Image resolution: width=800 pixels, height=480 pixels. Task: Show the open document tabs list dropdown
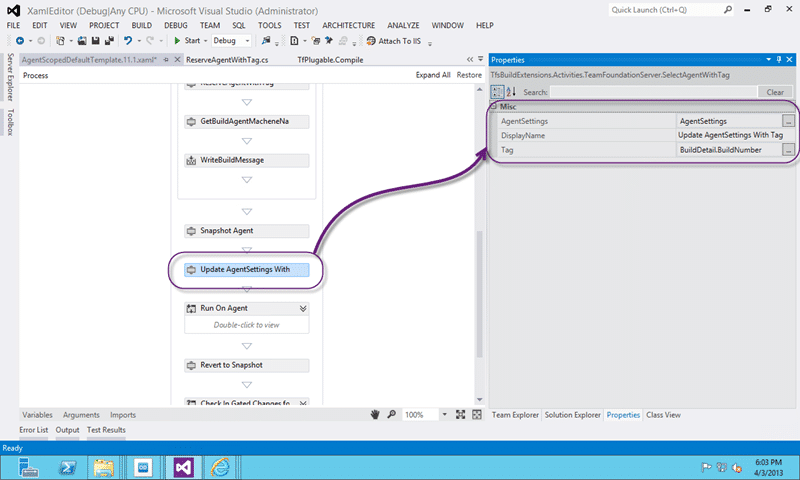coord(480,59)
